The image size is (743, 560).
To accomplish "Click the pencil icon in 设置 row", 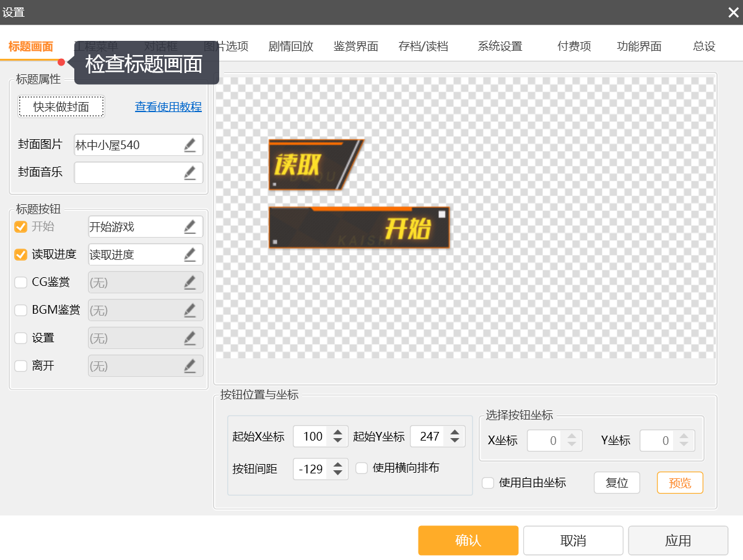I will (x=189, y=338).
